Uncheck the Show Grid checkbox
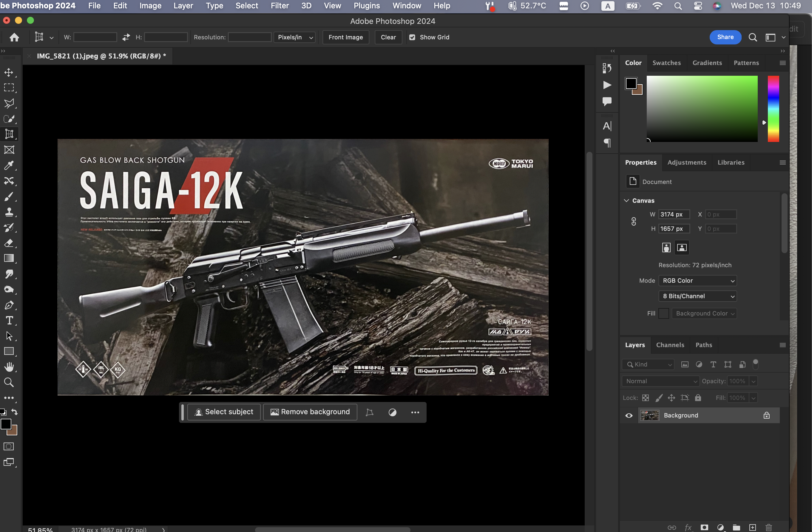This screenshot has width=812, height=532. point(412,37)
